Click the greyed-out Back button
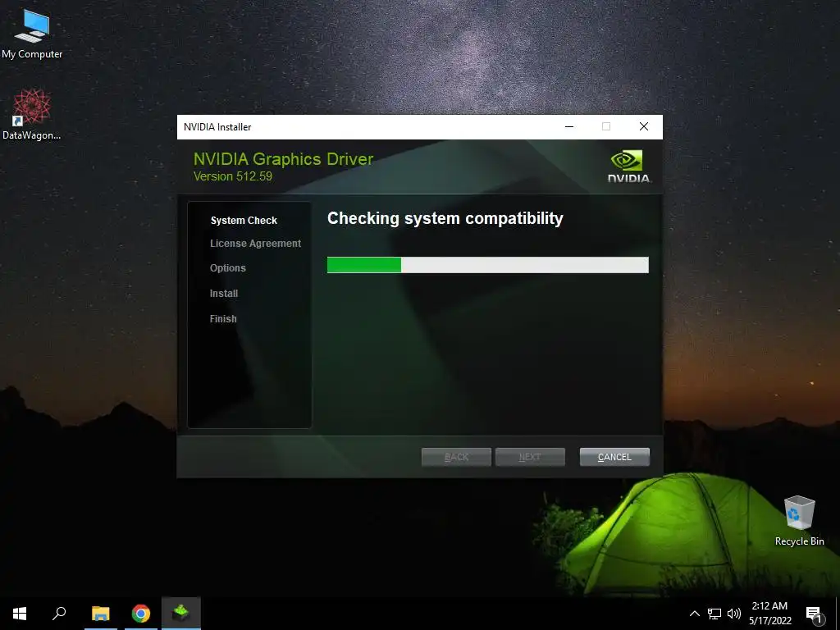840x630 pixels. click(456, 457)
